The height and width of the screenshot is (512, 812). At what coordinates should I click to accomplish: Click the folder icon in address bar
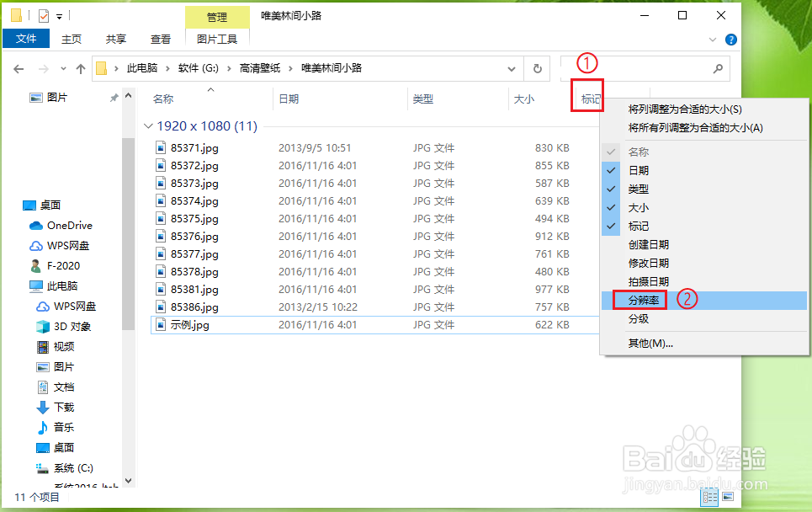[x=102, y=68]
